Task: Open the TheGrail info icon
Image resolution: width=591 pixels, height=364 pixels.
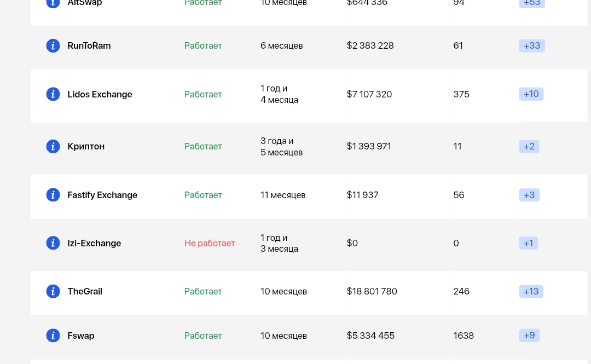Action: pyautogui.click(x=53, y=291)
